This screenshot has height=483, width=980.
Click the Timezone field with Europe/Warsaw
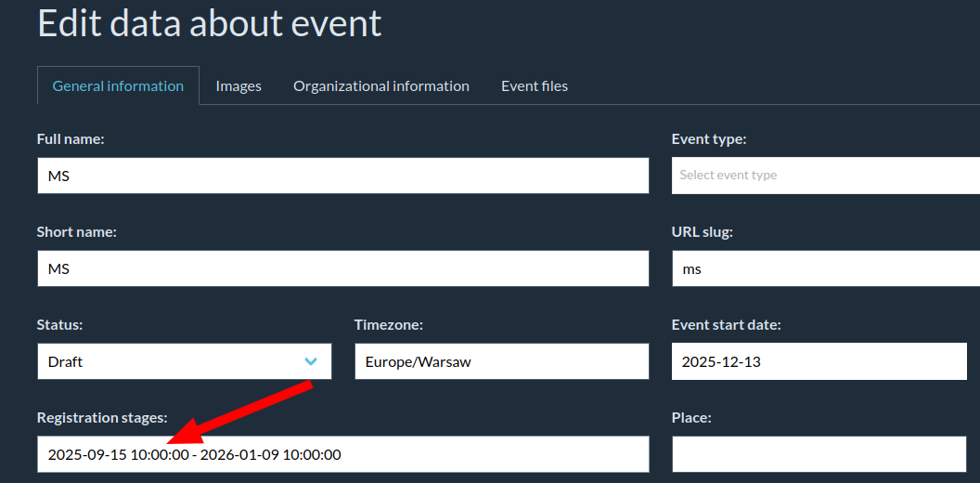point(501,361)
